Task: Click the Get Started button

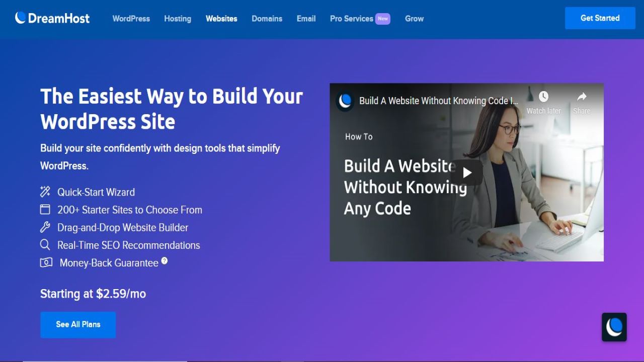Action: [600, 18]
